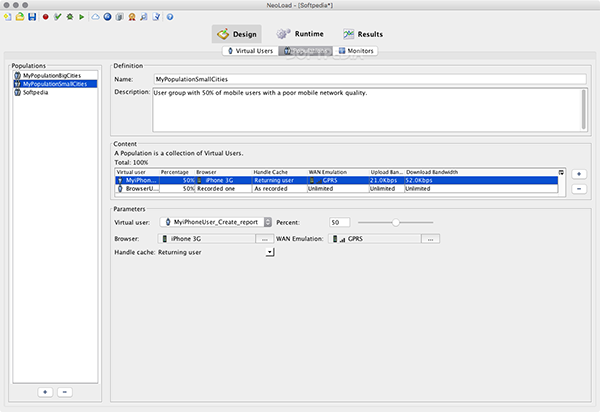Click the 21.0Kbps upload bandwidth cell
The height and width of the screenshot is (412, 600).
point(387,180)
